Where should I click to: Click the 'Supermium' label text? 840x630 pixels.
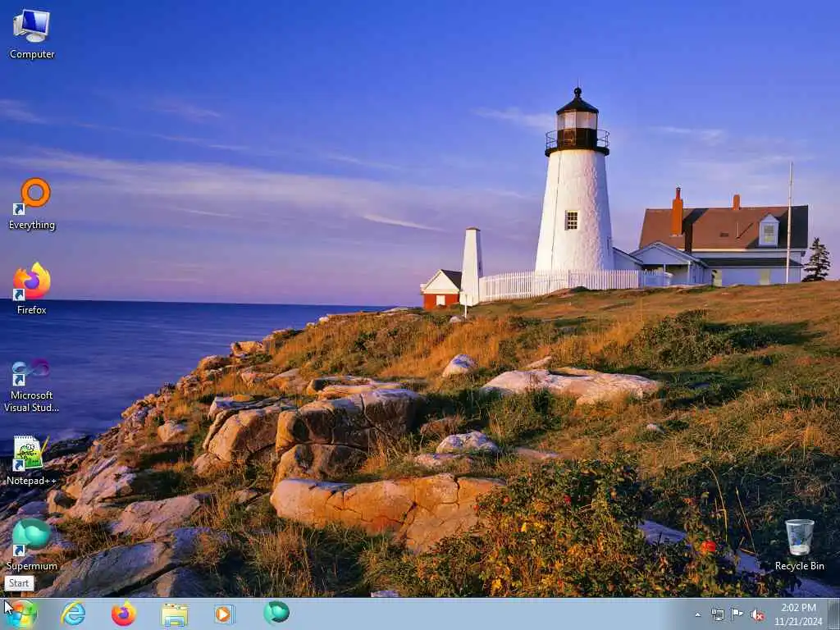32,566
